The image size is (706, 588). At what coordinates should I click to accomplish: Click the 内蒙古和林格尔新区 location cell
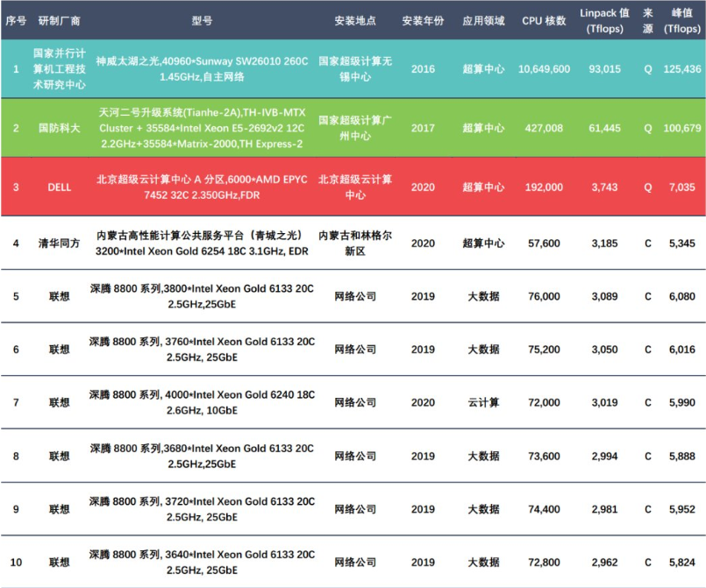point(355,244)
